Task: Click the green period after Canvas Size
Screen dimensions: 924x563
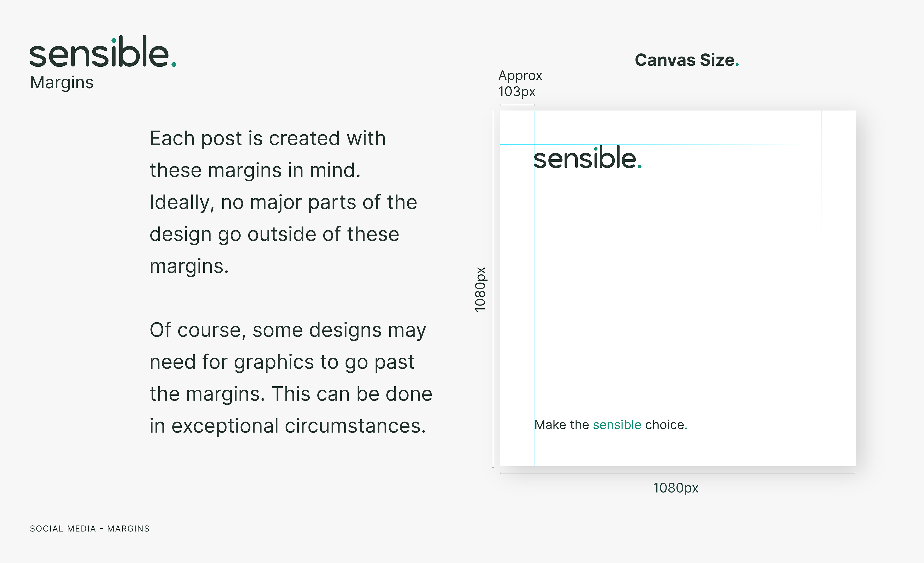Action: (x=737, y=65)
